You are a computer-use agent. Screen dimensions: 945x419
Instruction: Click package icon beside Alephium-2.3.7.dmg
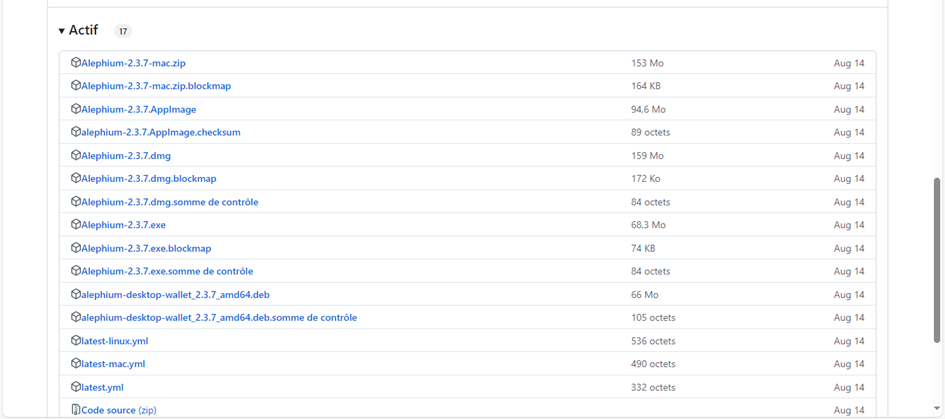(x=76, y=156)
